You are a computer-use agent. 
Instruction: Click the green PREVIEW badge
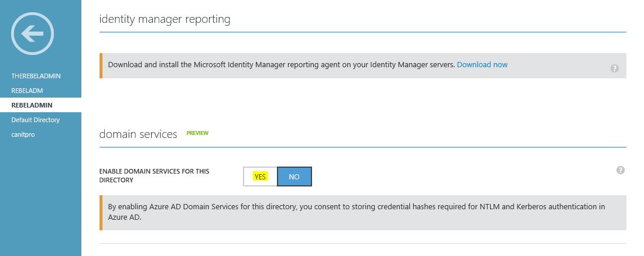[x=197, y=133]
